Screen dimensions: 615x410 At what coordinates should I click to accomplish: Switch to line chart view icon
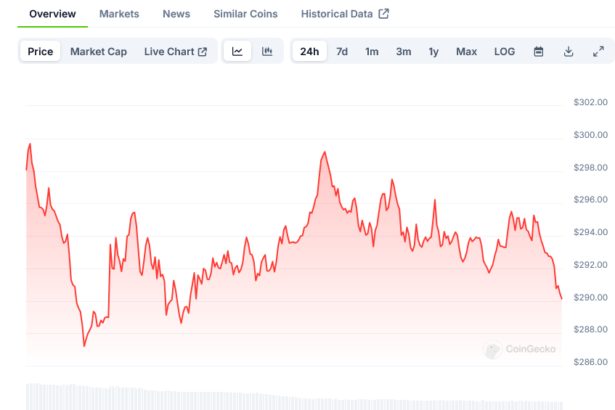[237, 52]
